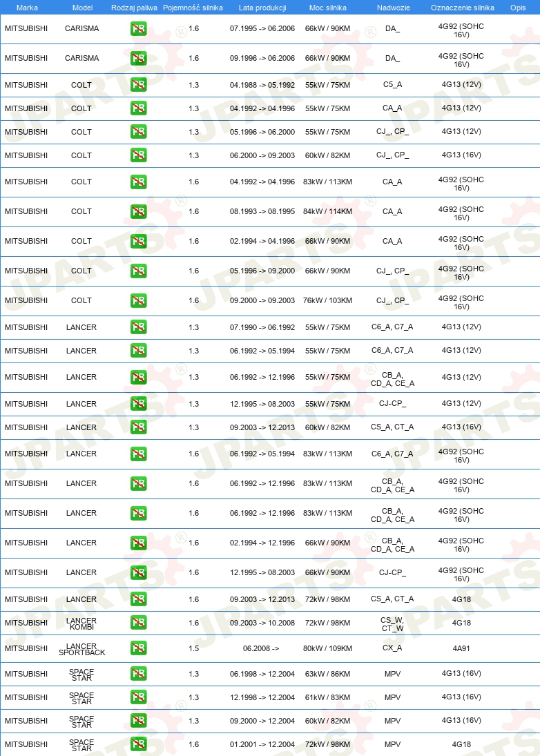The height and width of the screenshot is (756, 540).
Task: Click the fuel icon in the CARISMA 09.1996 row
Action: pyautogui.click(x=138, y=58)
